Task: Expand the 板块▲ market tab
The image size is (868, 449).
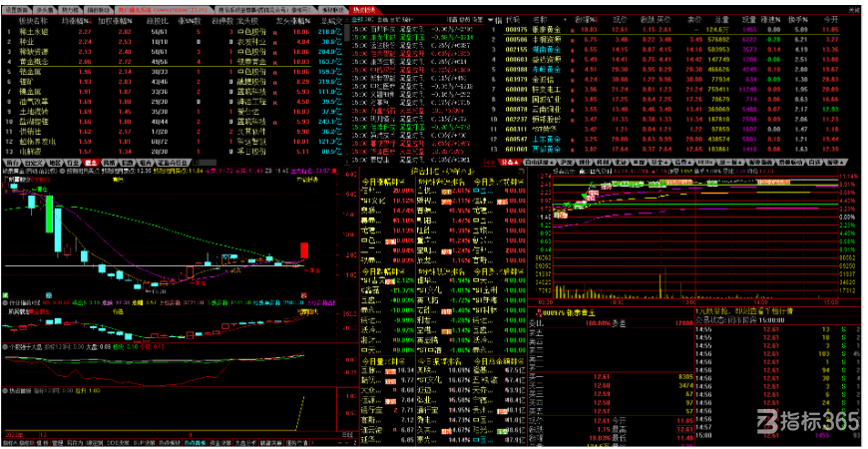Action: pos(836,163)
